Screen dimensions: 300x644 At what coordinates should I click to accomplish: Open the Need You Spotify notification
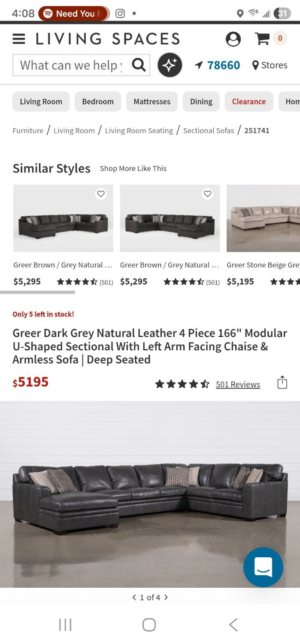73,13
